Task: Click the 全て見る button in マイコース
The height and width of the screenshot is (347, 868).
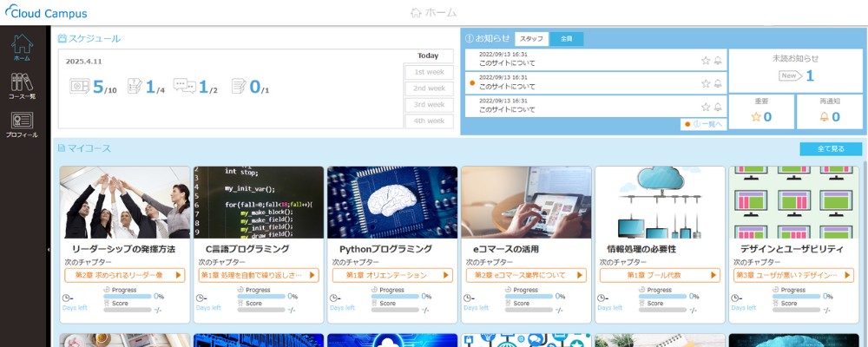Action: (x=830, y=149)
